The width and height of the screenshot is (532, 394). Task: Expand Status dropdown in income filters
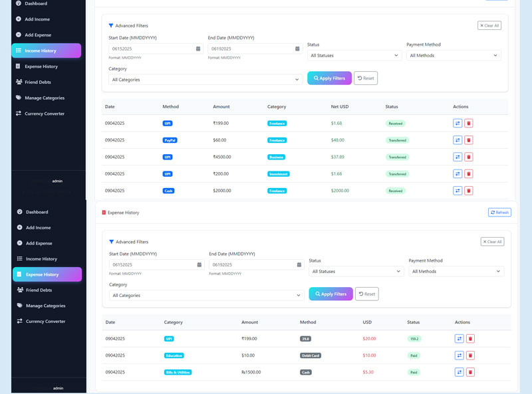(x=354, y=56)
